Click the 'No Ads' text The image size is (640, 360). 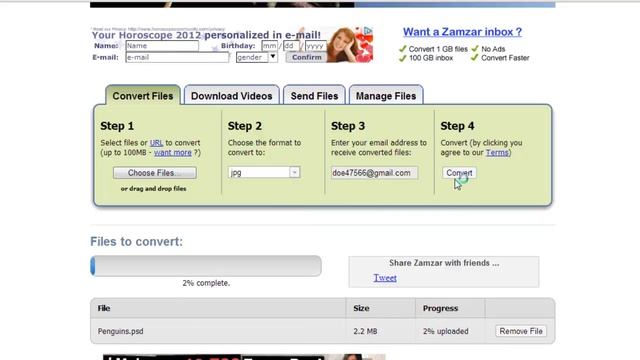click(493, 49)
